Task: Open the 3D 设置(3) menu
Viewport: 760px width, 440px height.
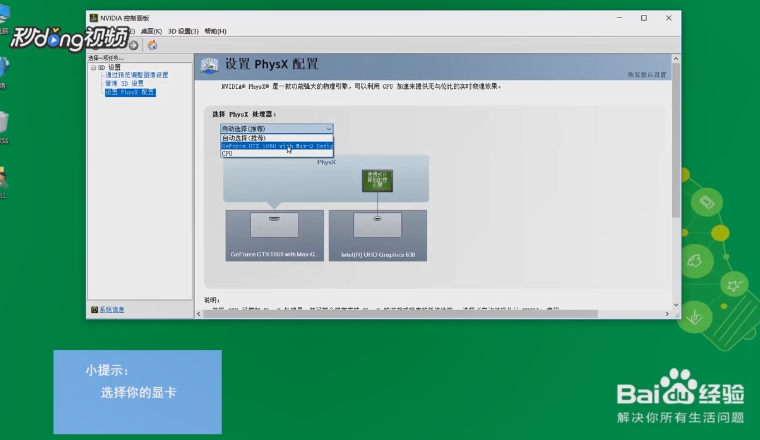Action: [183, 31]
